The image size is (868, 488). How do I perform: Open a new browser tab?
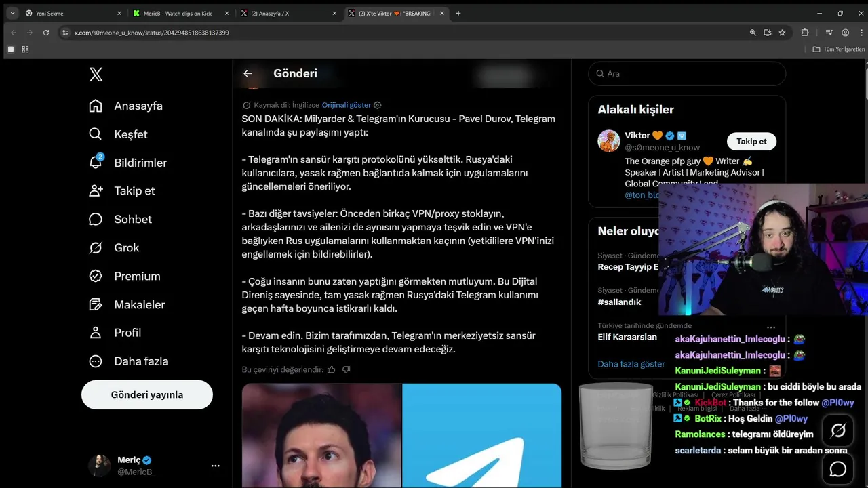458,13
